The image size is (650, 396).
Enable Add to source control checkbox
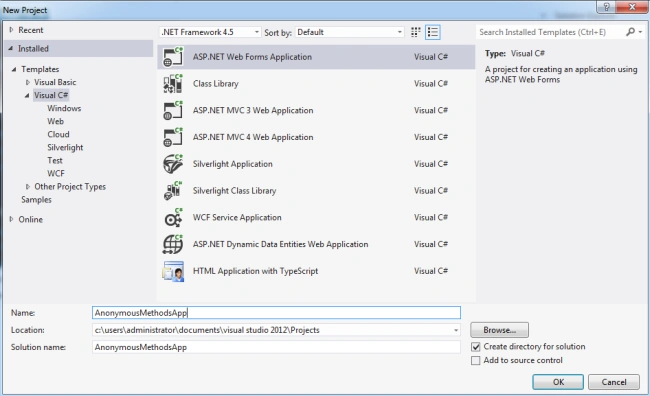(475, 360)
